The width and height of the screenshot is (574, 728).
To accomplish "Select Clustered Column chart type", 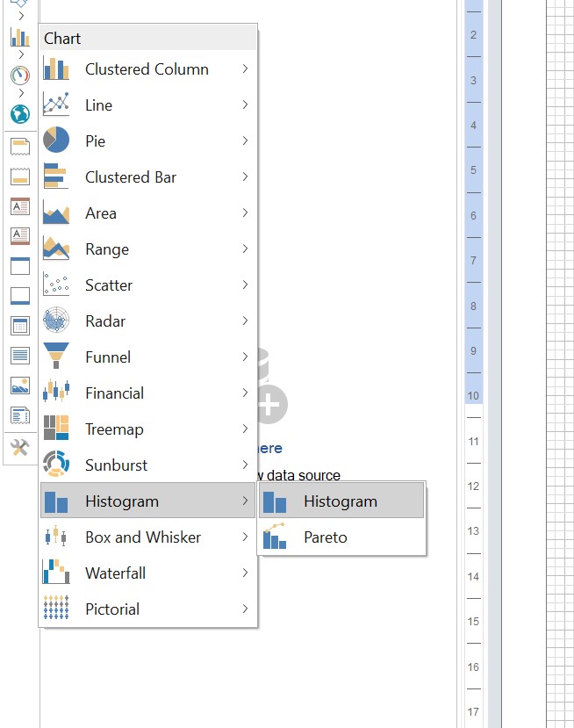I will [148, 69].
